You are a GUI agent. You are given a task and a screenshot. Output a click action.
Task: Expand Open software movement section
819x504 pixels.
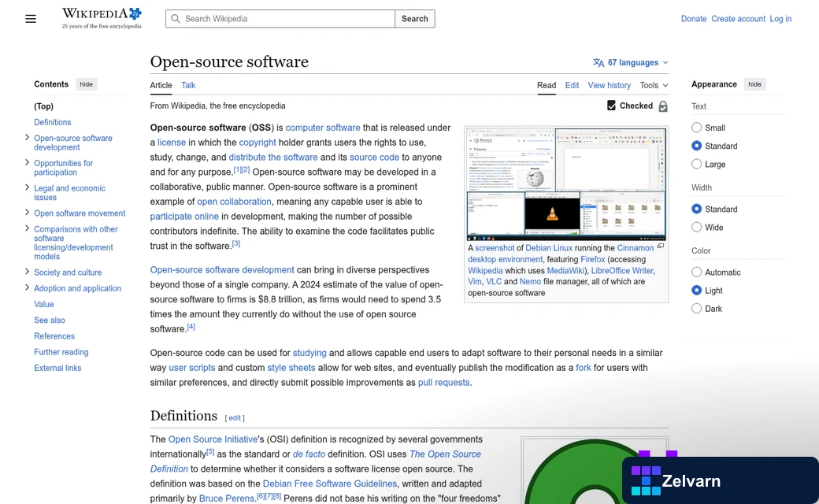(x=27, y=213)
